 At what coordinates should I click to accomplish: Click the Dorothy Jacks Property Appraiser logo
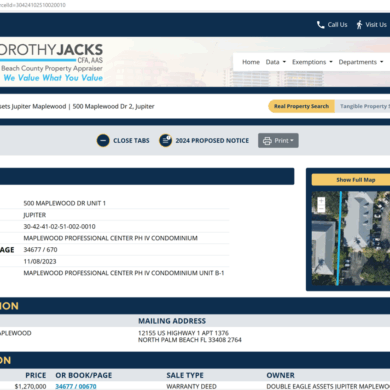coord(51,62)
